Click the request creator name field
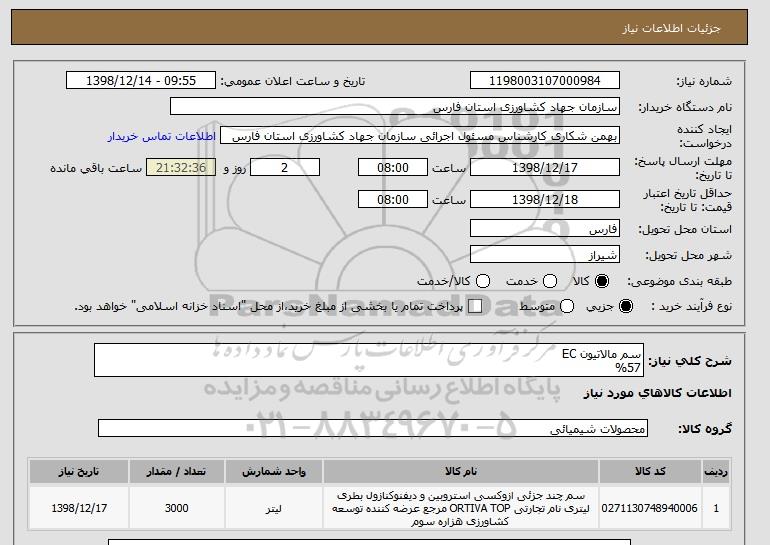The height and width of the screenshot is (545, 770). click(x=420, y=136)
